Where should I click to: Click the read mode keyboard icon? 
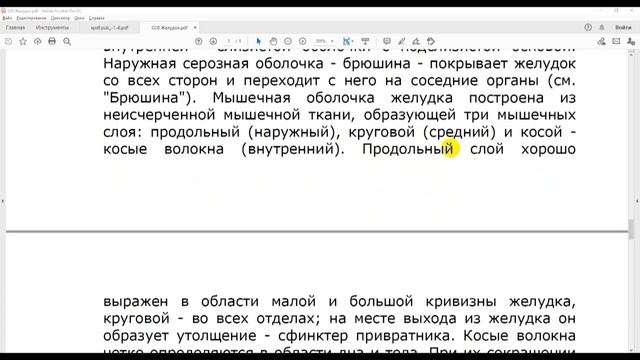pyautogui.click(x=365, y=41)
